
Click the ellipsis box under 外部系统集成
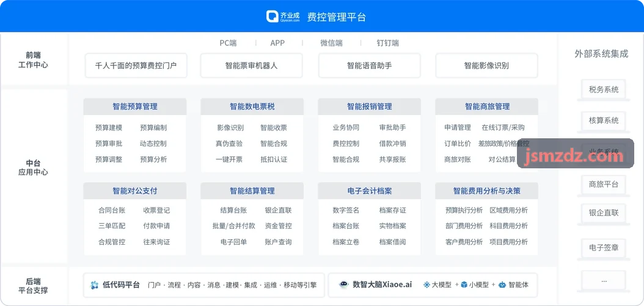point(603,280)
